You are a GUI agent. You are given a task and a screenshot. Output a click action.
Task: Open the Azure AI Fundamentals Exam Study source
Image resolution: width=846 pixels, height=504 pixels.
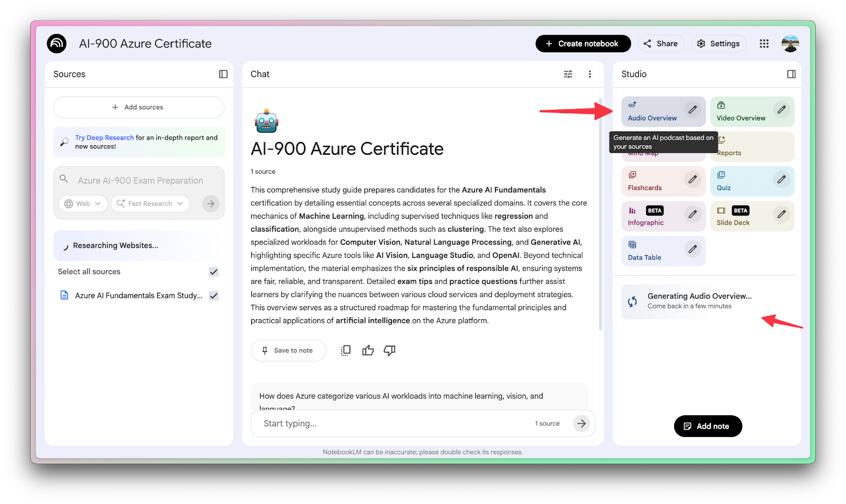(x=139, y=295)
